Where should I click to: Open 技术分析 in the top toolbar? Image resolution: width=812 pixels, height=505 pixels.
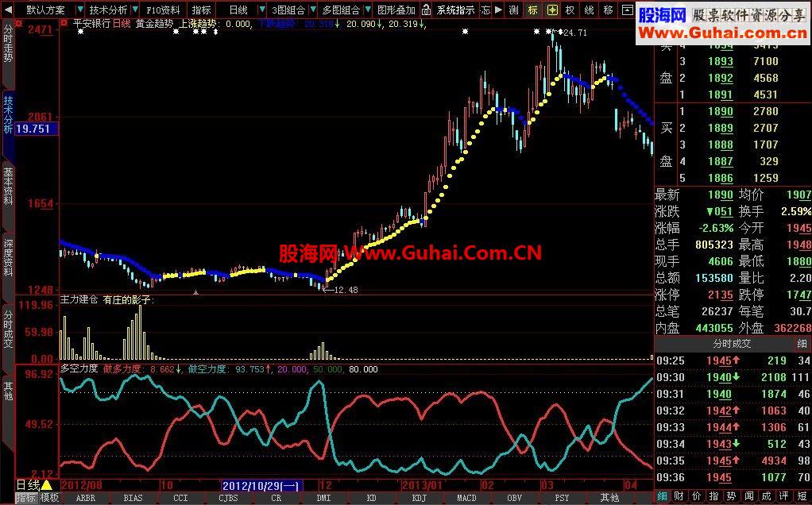click(108, 10)
